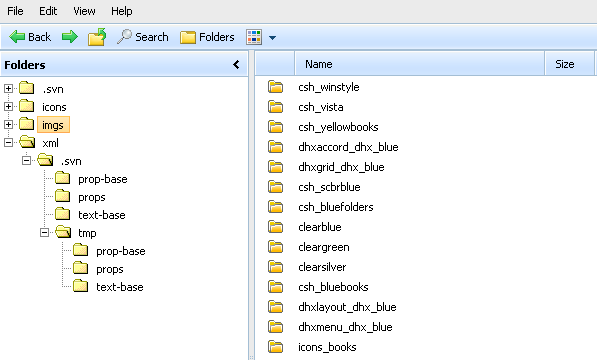Click the top-level .svn folder icon
The height and width of the screenshot is (360, 597).
[x=27, y=88]
